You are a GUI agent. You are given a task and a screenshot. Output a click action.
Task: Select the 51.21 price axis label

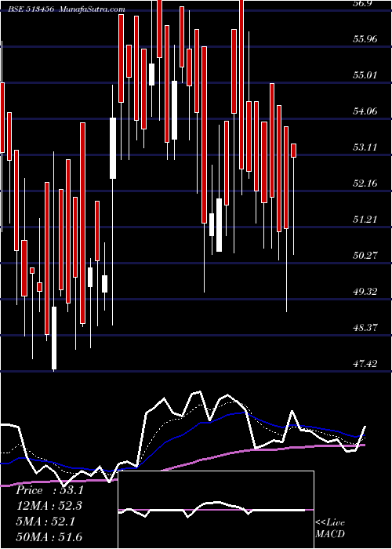tap(365, 220)
